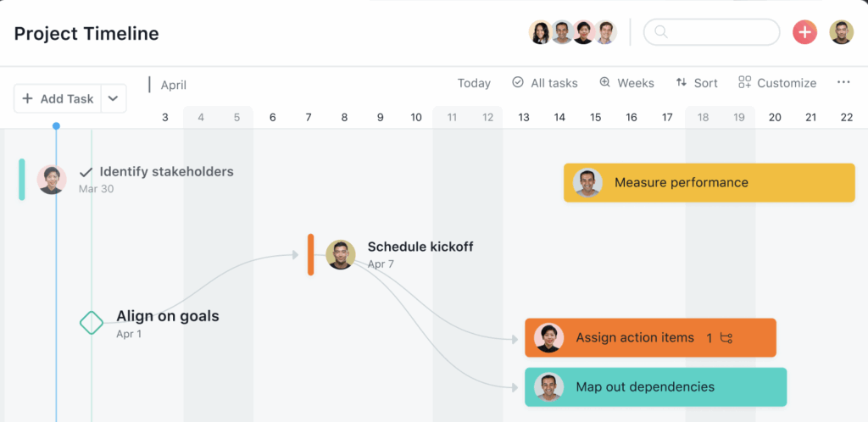Click the zoom Weeks magnifier icon
This screenshot has height=422, width=868.
pyautogui.click(x=605, y=82)
